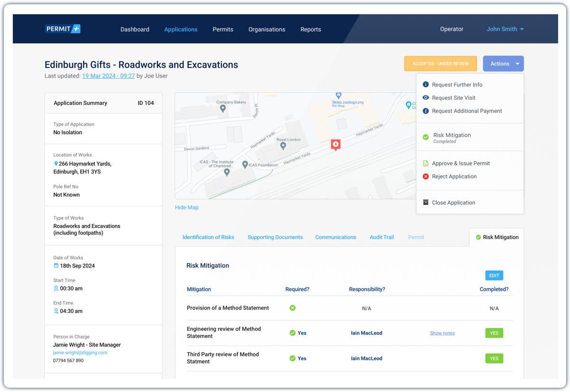
Task: Switch to Supporting Documents tab
Action: [x=275, y=237]
